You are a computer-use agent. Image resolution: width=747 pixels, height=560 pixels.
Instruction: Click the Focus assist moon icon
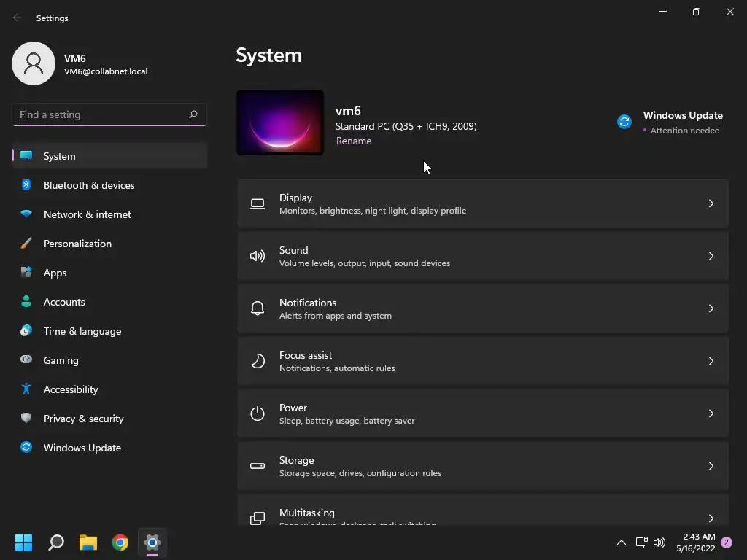tap(258, 361)
